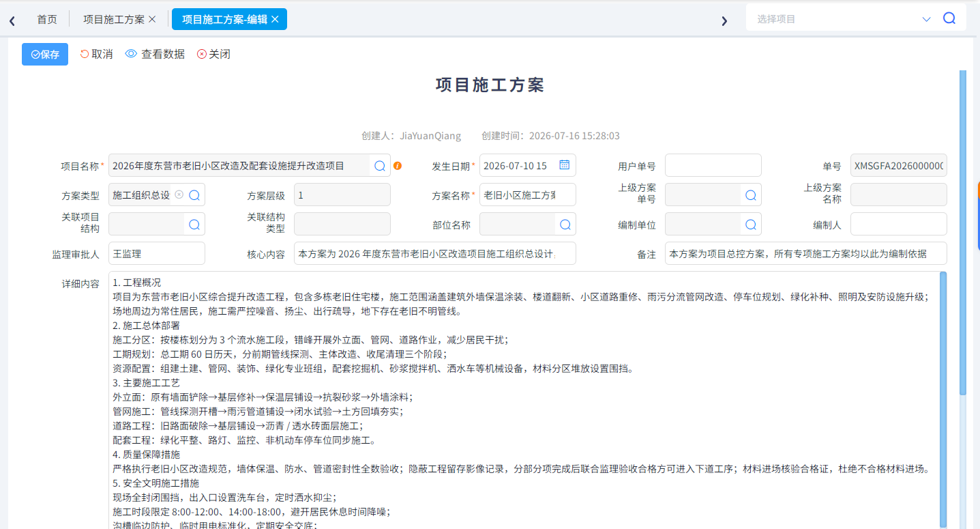Click the Cancel (取消) button

coord(96,54)
